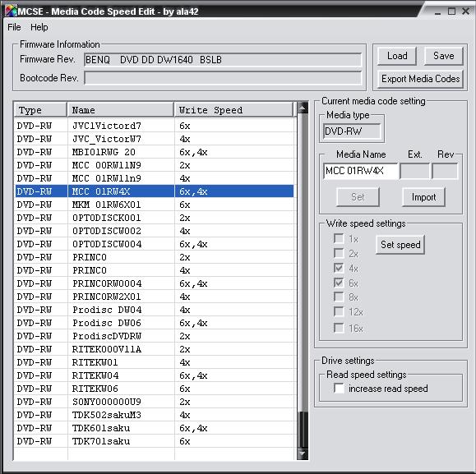This screenshot has width=476, height=474.
Task: Open the Help menu
Action: click(39, 27)
